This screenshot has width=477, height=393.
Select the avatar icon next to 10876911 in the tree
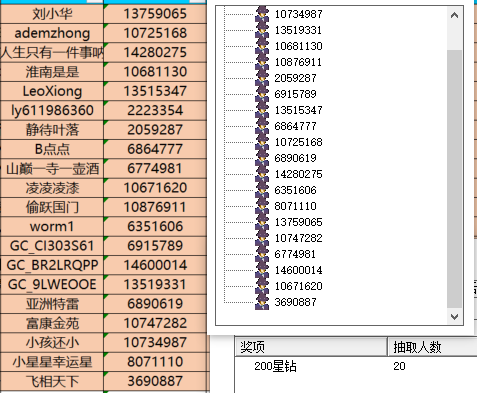[x=262, y=62]
